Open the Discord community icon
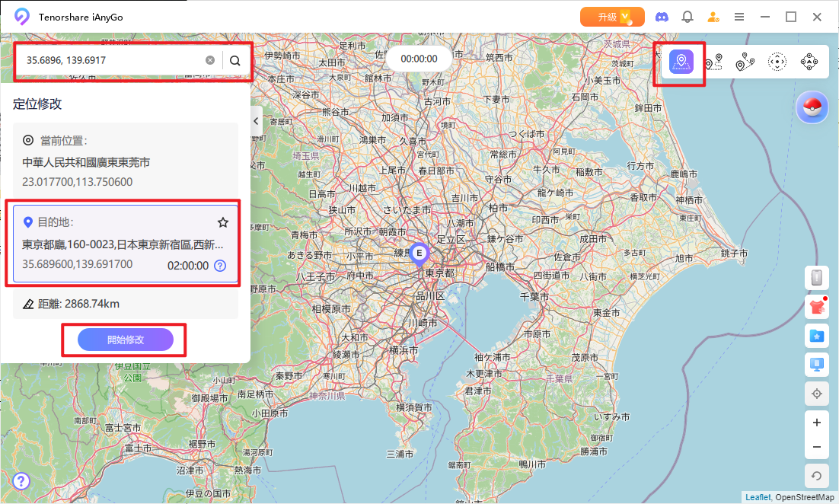839x504 pixels. [662, 17]
